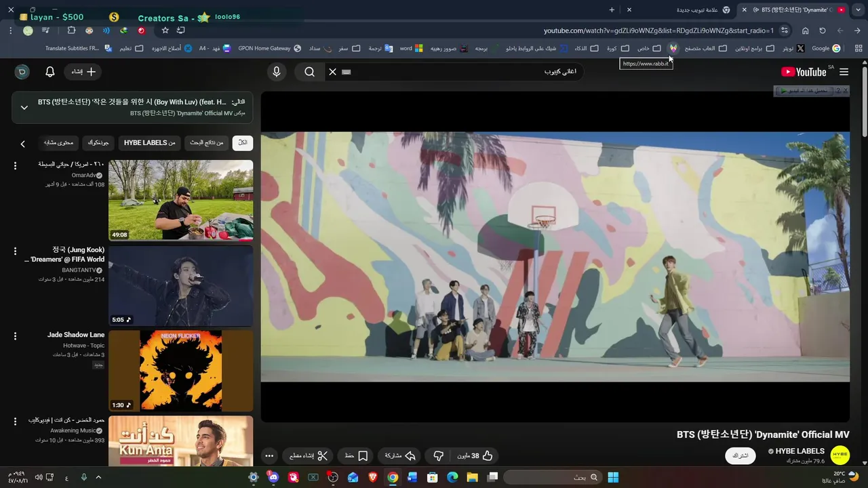Open options menu for Jade Shadow Lane
Viewport: 868px width, 488px height.
click(15, 336)
